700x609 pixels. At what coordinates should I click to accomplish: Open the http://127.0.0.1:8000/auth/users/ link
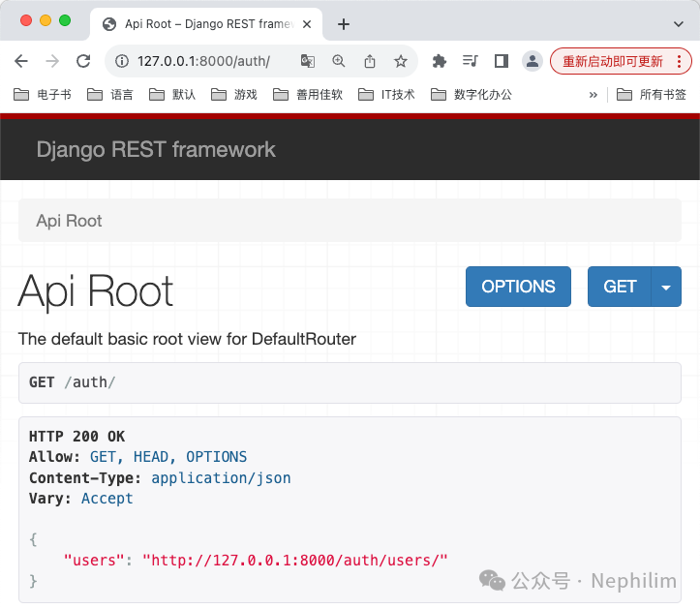(x=294, y=560)
